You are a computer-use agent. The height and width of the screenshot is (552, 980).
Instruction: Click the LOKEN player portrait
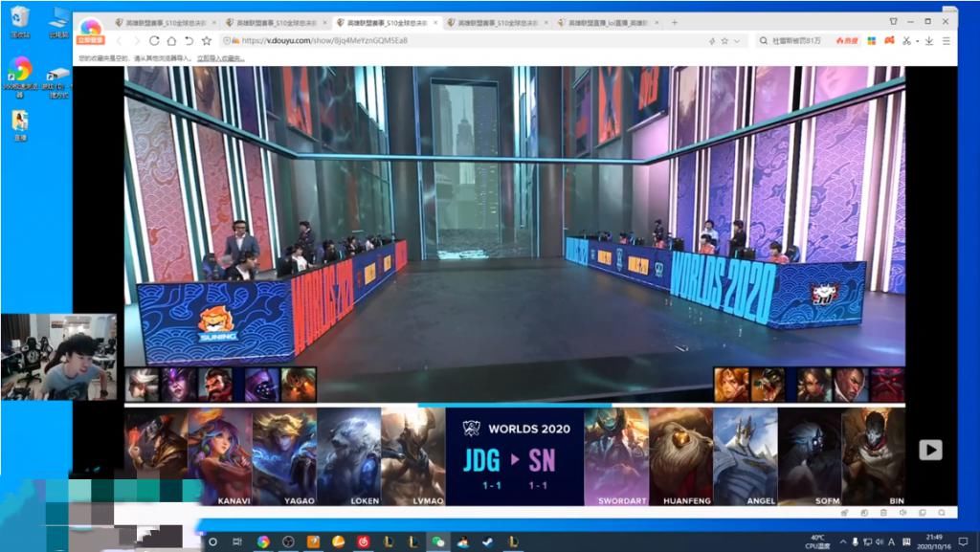(x=348, y=456)
